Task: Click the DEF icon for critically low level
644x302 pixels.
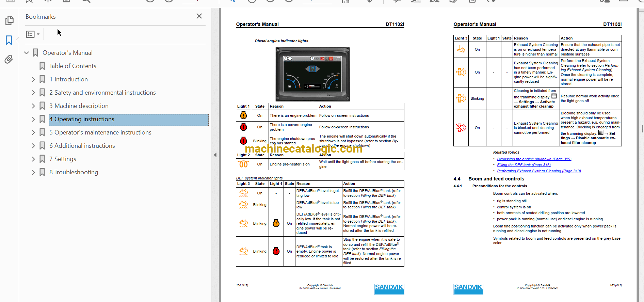Action: 243,223
